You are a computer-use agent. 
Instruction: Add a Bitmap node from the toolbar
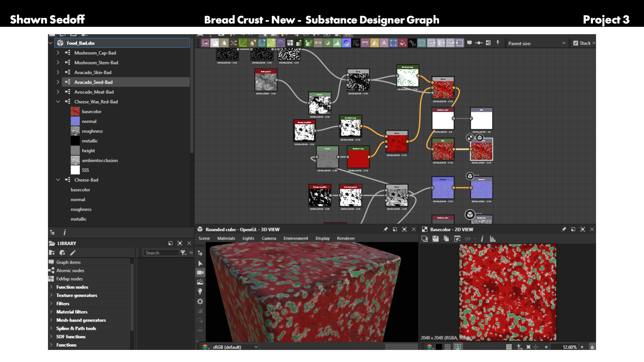point(205,43)
